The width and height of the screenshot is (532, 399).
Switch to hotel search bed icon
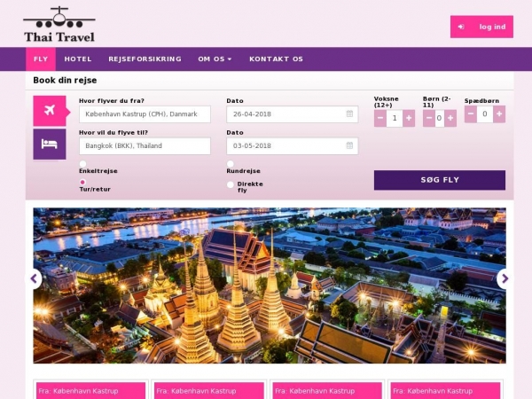(x=49, y=144)
